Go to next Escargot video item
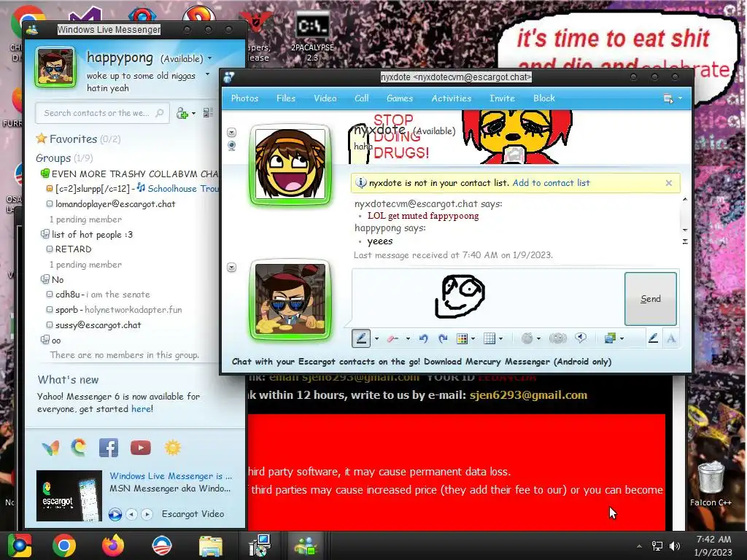 (x=147, y=514)
